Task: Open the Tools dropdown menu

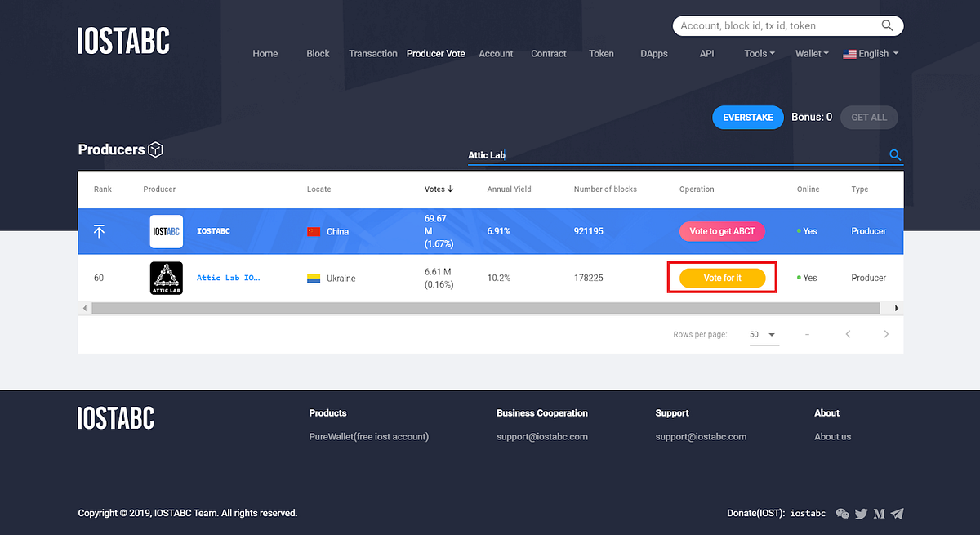Action: [759, 54]
